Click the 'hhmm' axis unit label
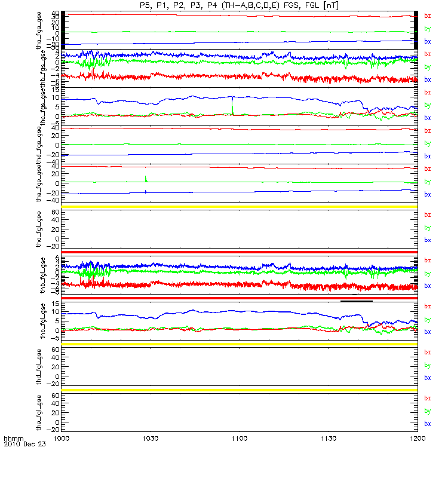 [14, 439]
